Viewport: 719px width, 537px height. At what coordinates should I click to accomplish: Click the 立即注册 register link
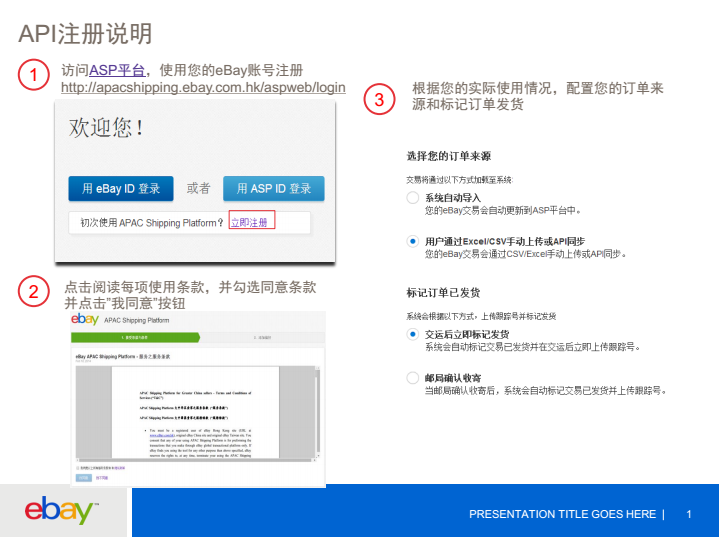250,222
